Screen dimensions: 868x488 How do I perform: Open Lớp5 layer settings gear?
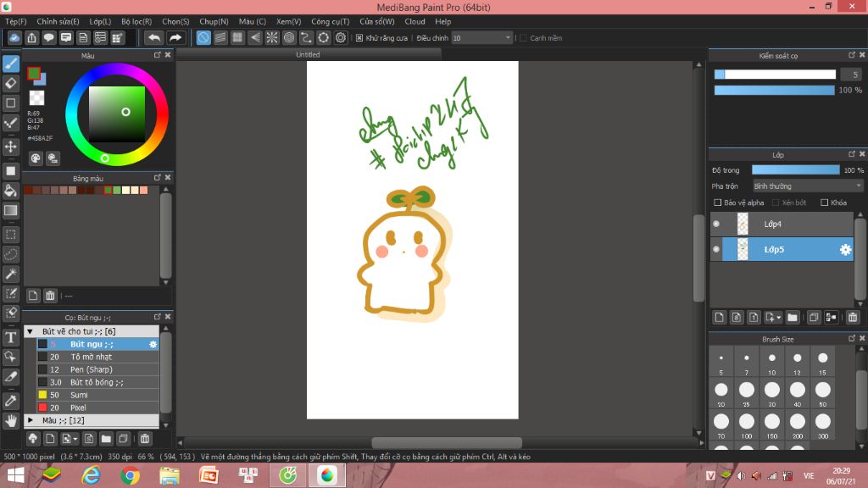[845, 250]
